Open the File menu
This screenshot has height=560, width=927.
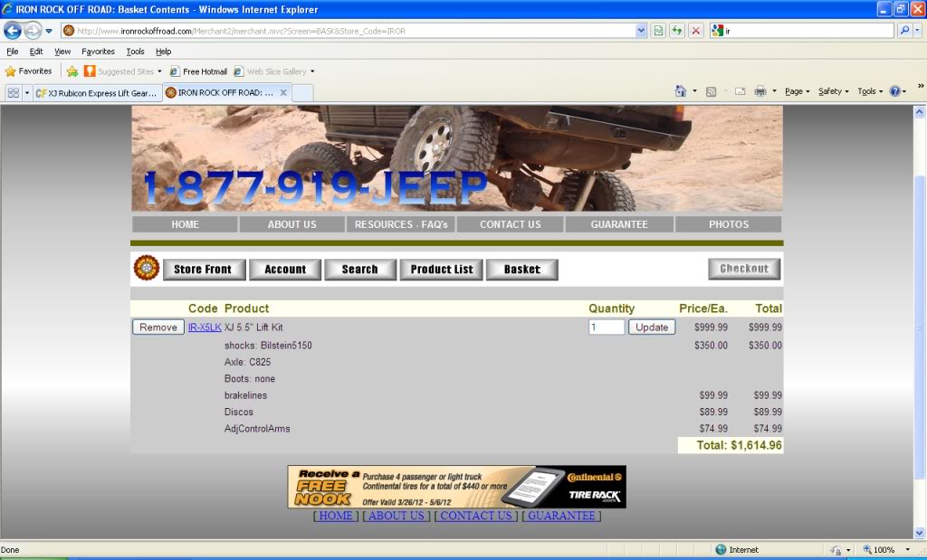13,52
